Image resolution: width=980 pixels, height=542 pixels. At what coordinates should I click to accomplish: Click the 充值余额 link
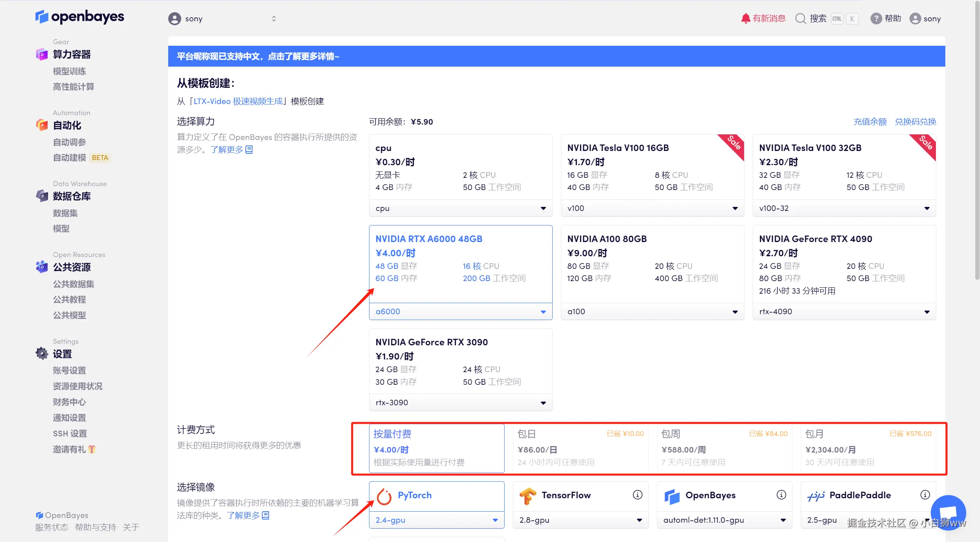pyautogui.click(x=870, y=121)
